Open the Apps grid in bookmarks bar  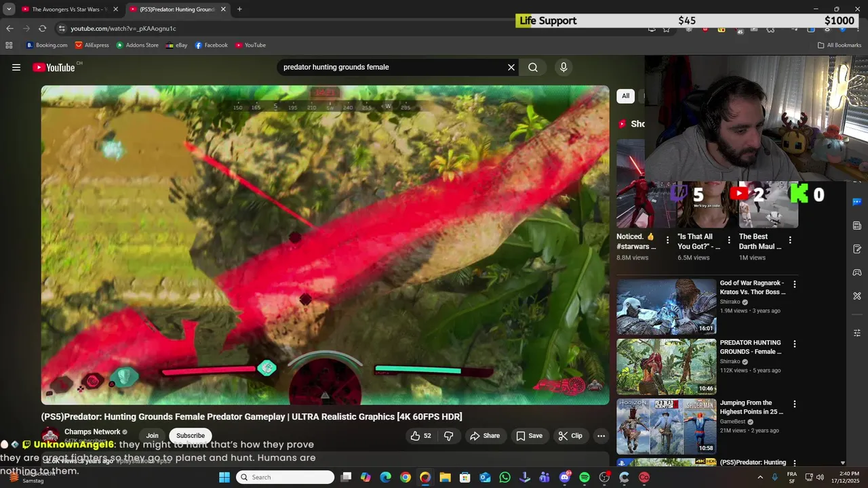point(9,45)
